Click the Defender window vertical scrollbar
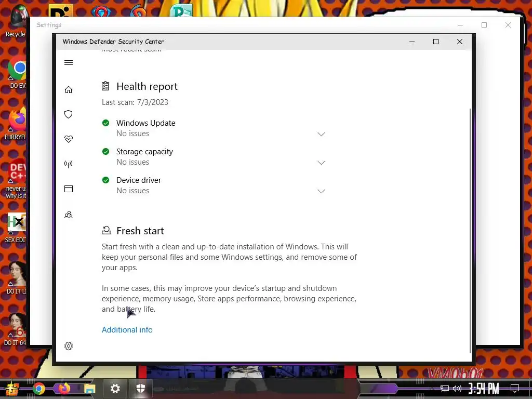Screen dimensions: 532x399 470,231
